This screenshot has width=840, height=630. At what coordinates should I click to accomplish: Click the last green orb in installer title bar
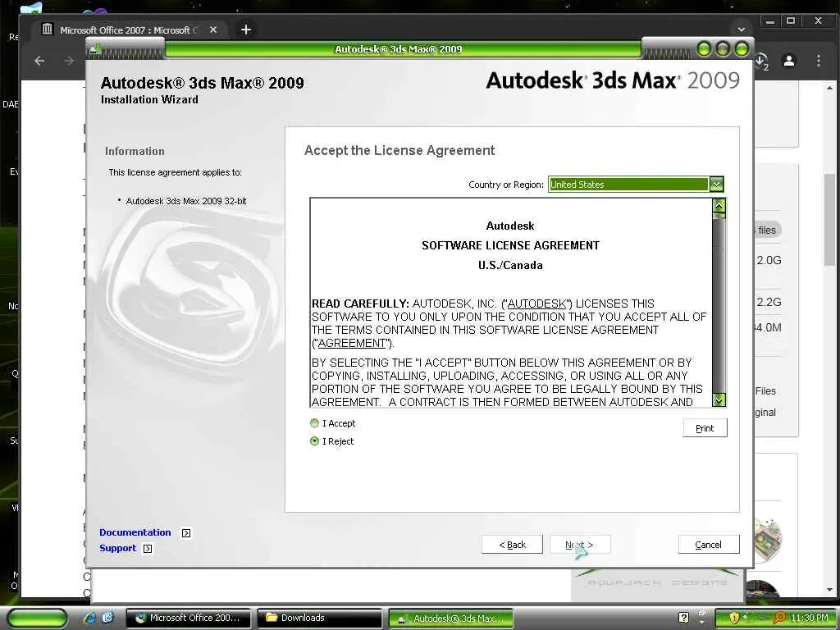tap(742, 49)
